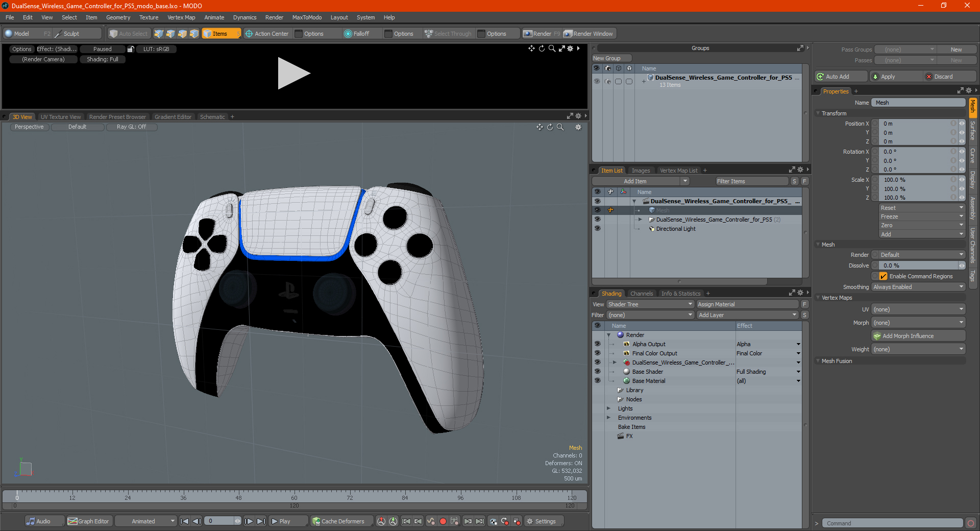Click the 3D view rotate icon
Screen dimensions: 980x531
[550, 127]
